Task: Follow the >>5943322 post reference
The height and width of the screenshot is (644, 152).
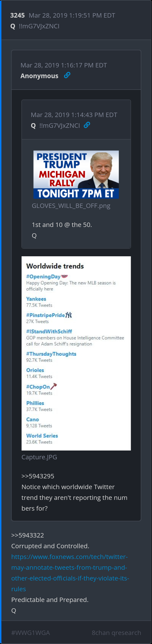Action: pyautogui.click(x=28, y=535)
